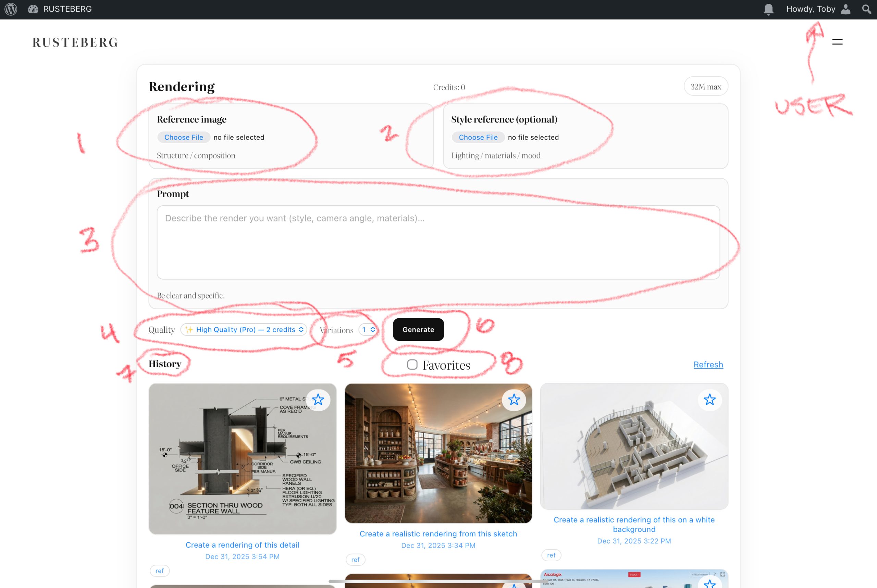Click the Refresh history link
877x588 pixels.
(x=708, y=365)
